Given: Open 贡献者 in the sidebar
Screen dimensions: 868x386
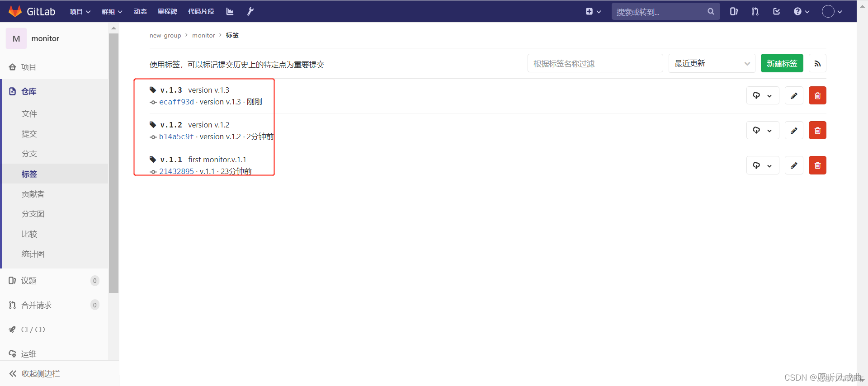Looking at the screenshot, I should pos(33,194).
